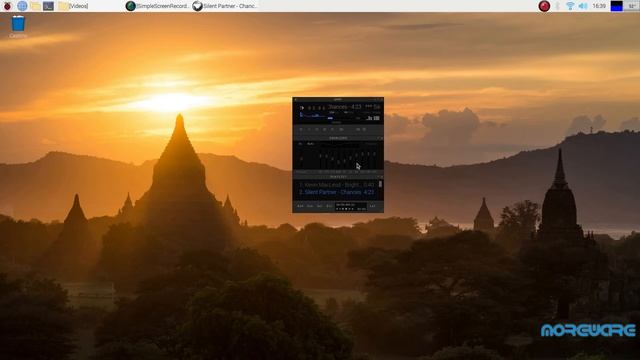
Task: Toggle repeat in the player
Action: tap(365, 129)
